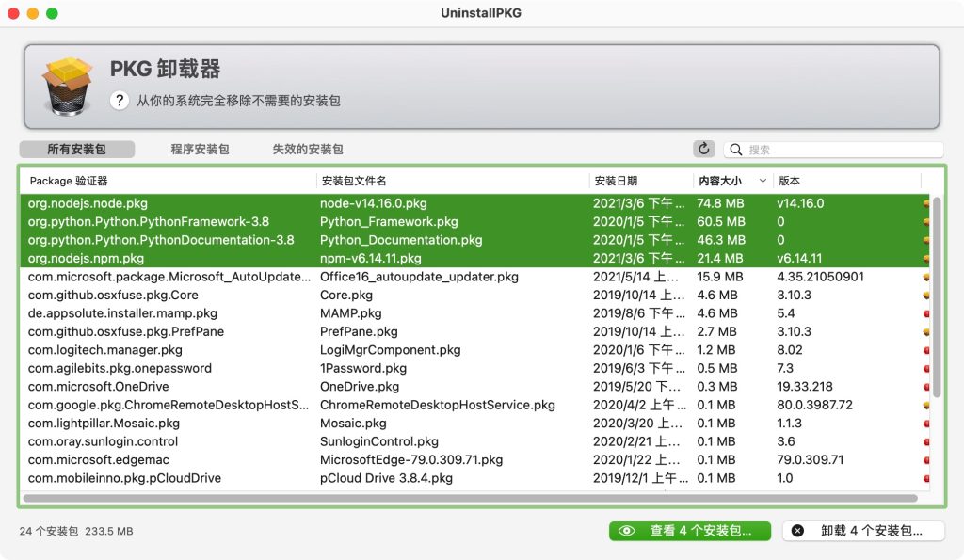
Task: Click the Python_Documentation.pkg file name
Action: pyautogui.click(x=401, y=240)
